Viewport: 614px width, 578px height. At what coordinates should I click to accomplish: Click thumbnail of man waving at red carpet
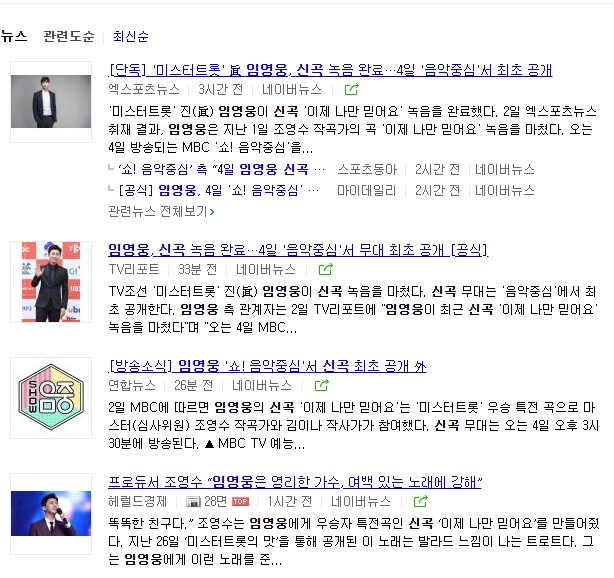[51, 282]
